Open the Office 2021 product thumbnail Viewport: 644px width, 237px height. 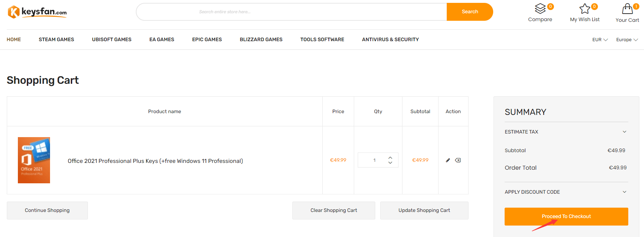34,160
